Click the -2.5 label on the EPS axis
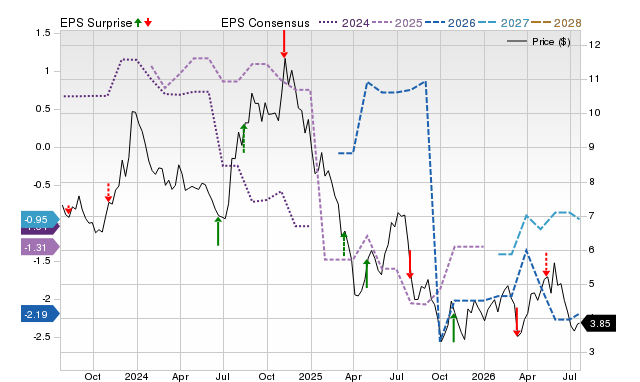 (41, 337)
